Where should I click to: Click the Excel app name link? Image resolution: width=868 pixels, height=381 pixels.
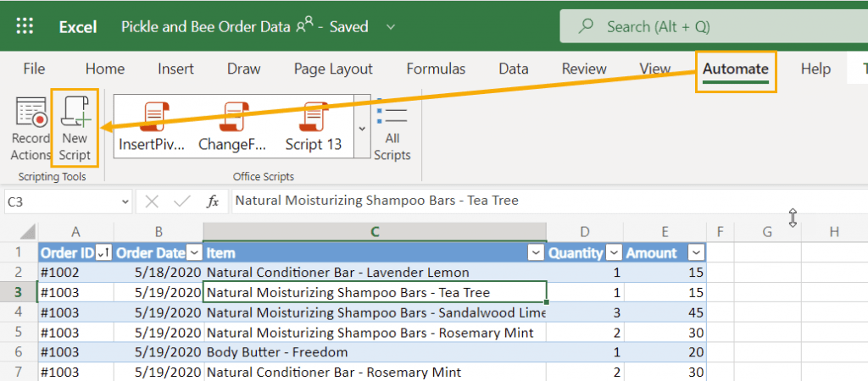coord(78,26)
